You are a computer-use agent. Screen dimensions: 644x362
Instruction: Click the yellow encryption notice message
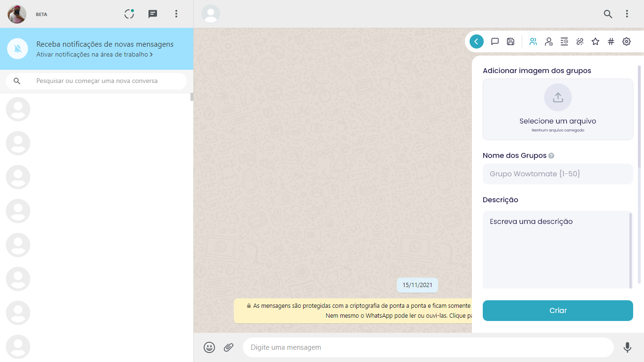(353, 311)
